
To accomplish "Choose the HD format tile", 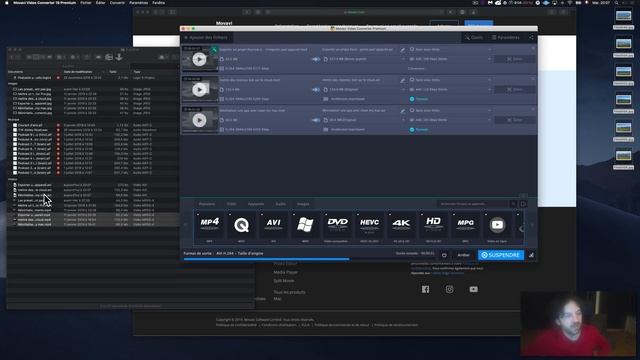I will click(x=433, y=226).
